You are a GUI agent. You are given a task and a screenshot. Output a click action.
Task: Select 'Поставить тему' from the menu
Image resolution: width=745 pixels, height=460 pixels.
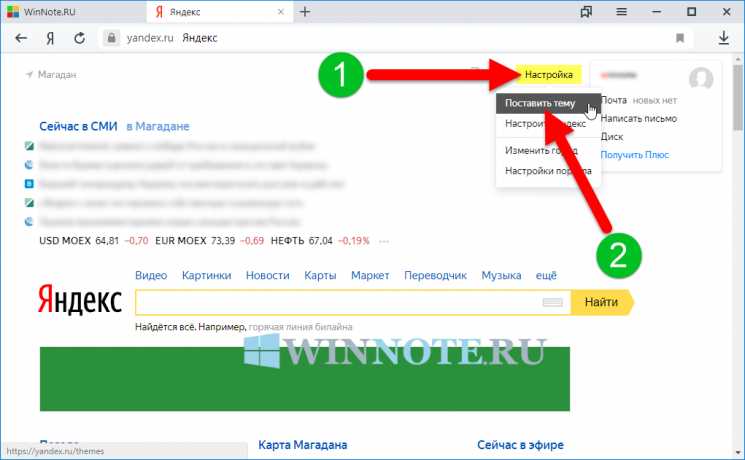540,103
